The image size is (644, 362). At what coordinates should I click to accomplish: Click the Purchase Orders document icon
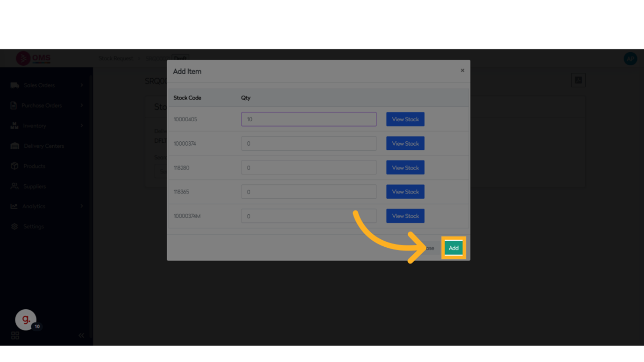[x=14, y=105]
